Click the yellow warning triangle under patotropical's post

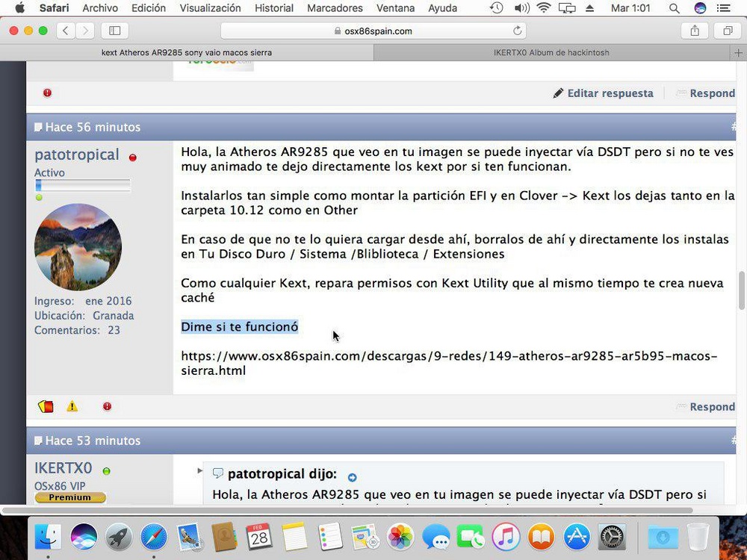72,406
